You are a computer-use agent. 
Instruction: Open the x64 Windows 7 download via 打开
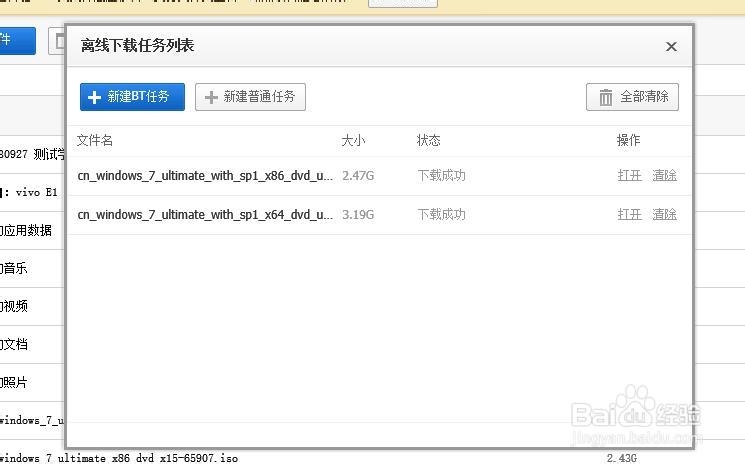(630, 215)
